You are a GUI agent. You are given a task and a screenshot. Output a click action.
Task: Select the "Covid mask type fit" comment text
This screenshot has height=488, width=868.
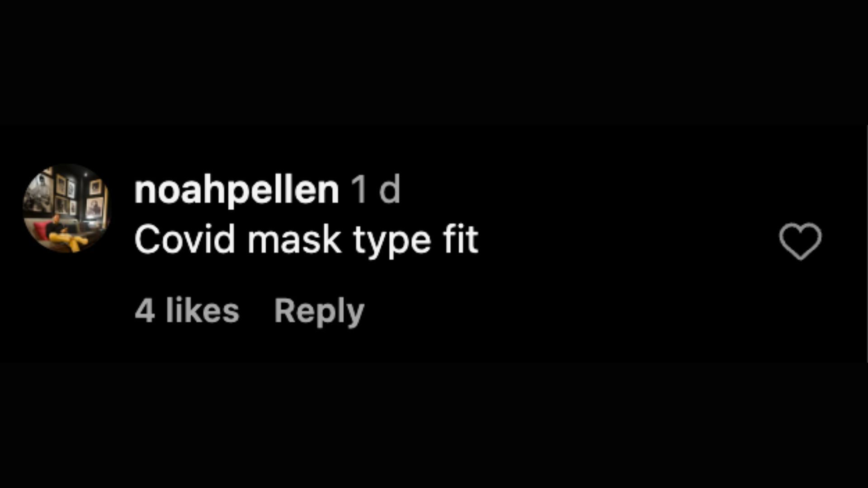tap(306, 240)
